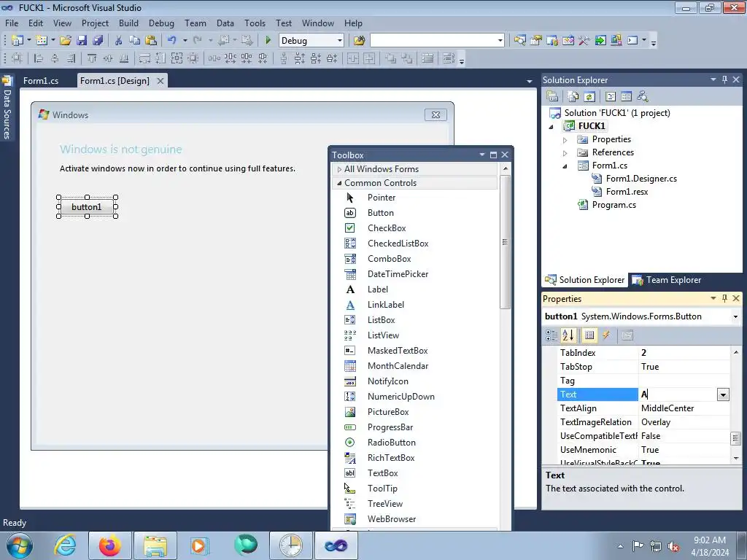Switch to the Form1.cs code tab
This screenshot has height=560, width=747.
[x=41, y=81]
